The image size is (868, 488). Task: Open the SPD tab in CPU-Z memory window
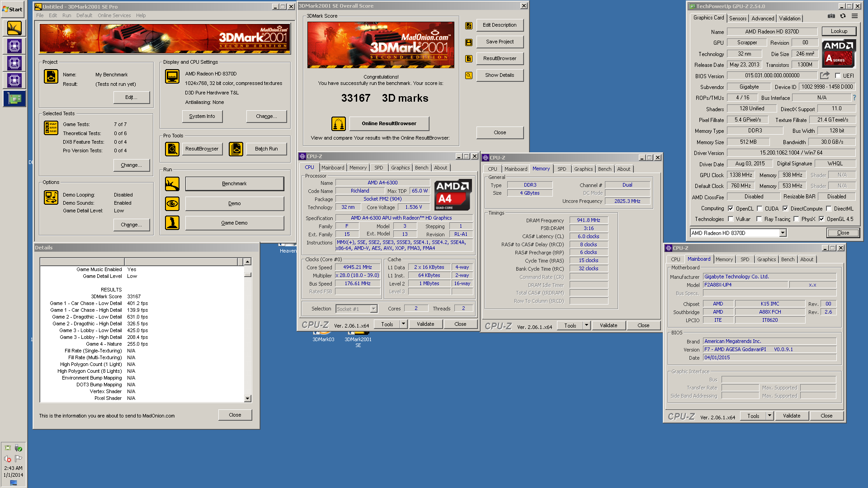562,169
